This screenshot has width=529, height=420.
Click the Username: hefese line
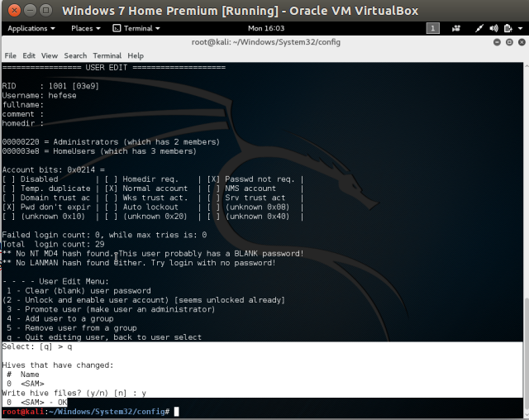39,95
